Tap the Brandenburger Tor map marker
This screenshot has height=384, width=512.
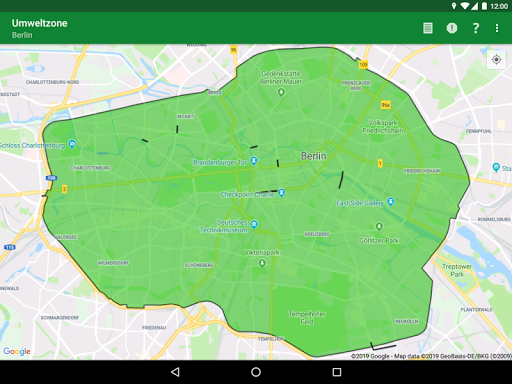[254, 161]
